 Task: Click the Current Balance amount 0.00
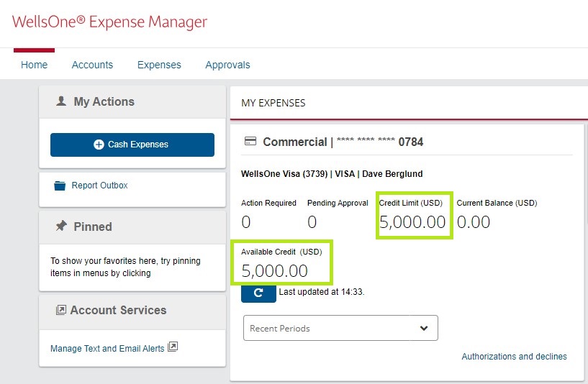tap(474, 222)
